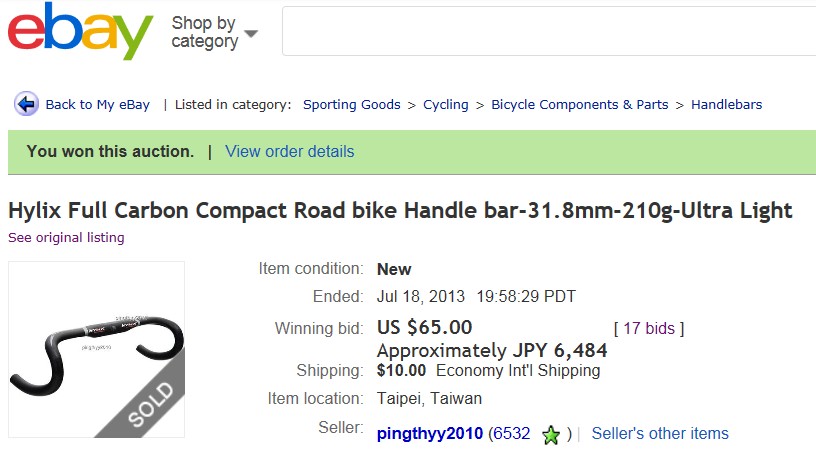Screen dimensions: 816x454
Task: Click the Hylix handlebar listing title
Action: (x=400, y=210)
